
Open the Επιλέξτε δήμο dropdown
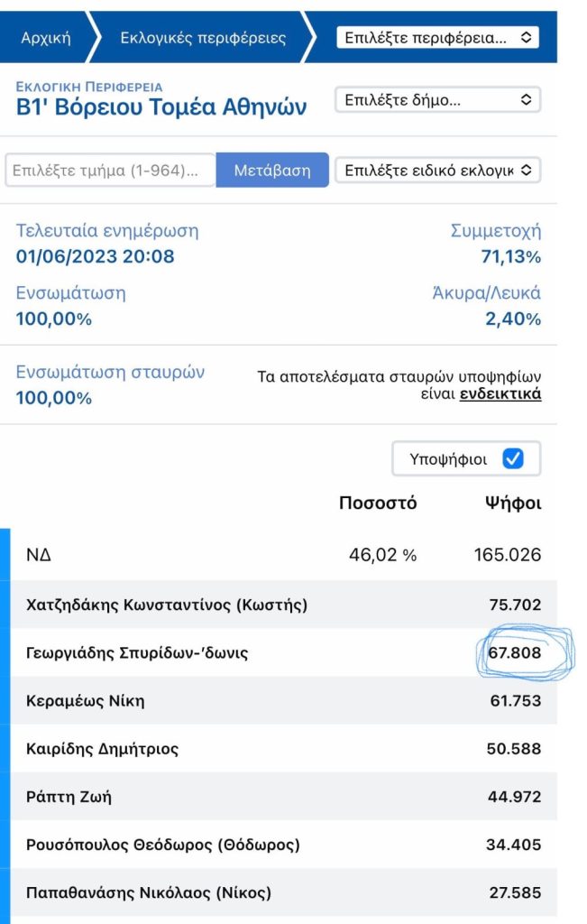click(437, 100)
